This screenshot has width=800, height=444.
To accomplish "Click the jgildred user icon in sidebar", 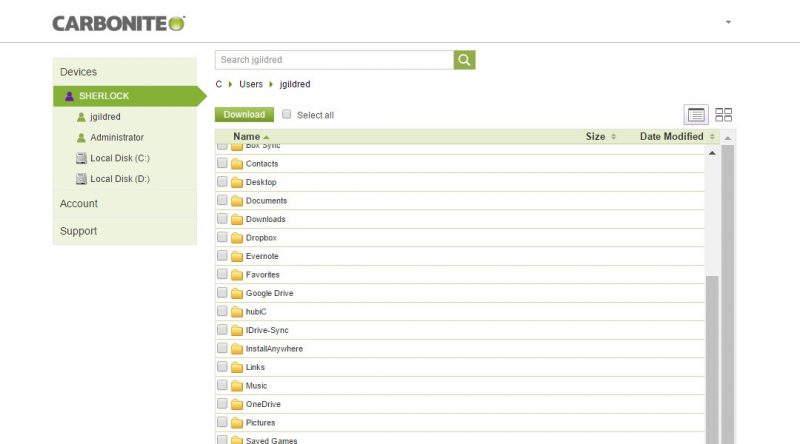I will [81, 117].
